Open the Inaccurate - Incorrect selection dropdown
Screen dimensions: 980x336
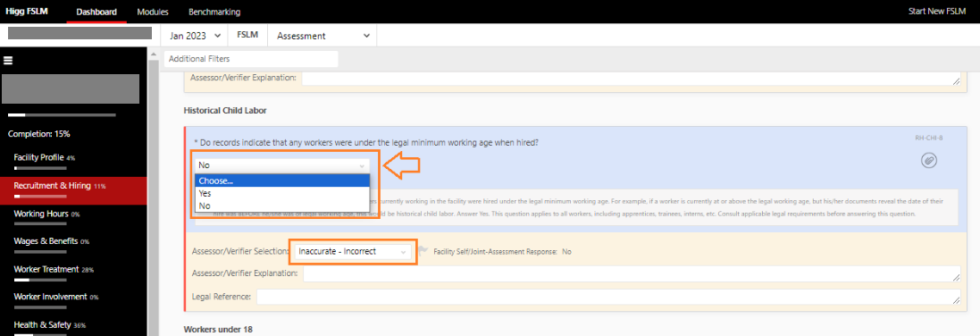pos(353,251)
